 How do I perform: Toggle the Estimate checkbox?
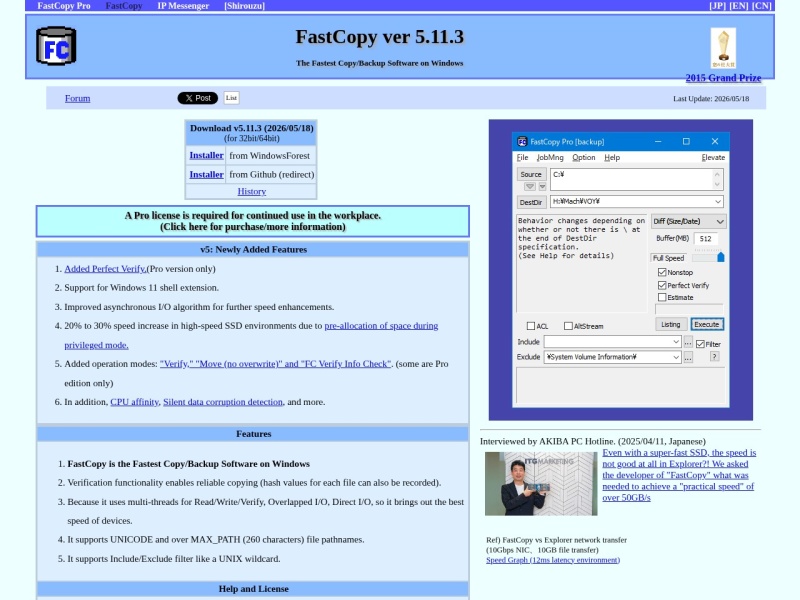point(662,297)
